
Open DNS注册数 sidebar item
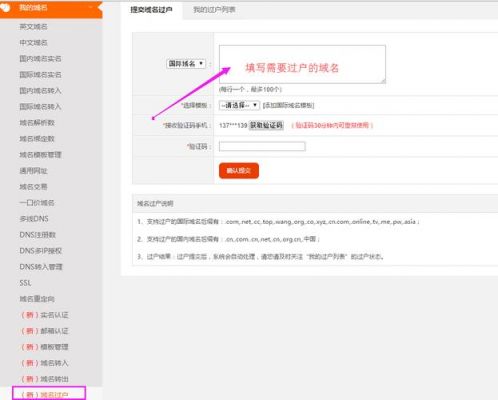(38, 235)
